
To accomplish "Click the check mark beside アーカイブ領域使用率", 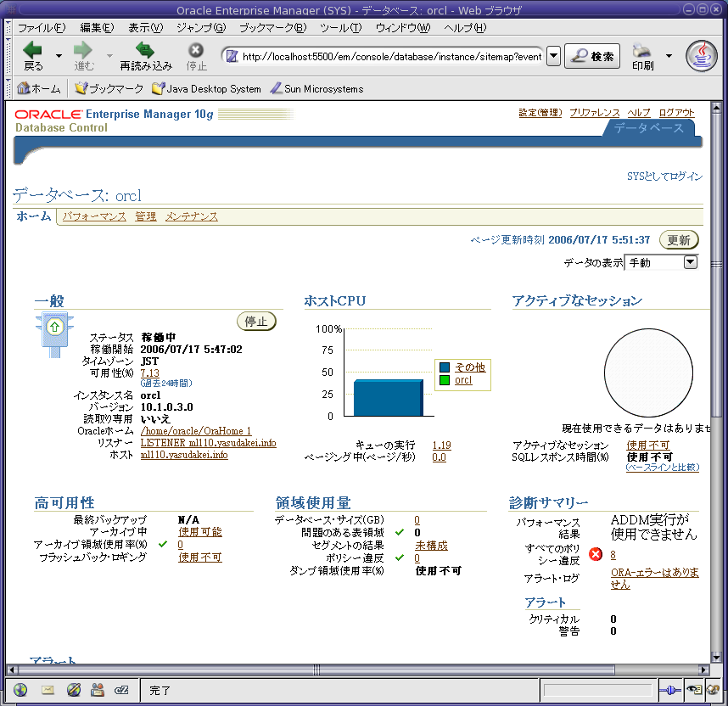I will coord(163,544).
